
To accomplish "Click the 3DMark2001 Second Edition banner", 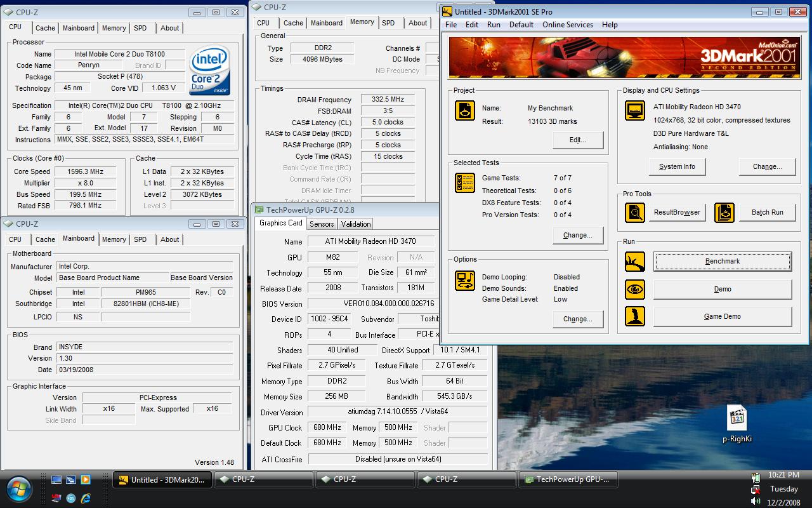I will point(625,57).
